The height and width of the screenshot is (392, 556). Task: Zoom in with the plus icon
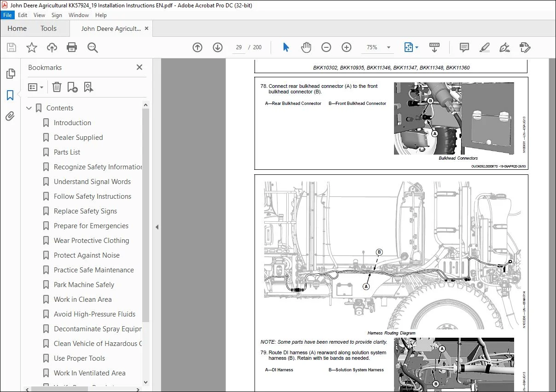[347, 47]
